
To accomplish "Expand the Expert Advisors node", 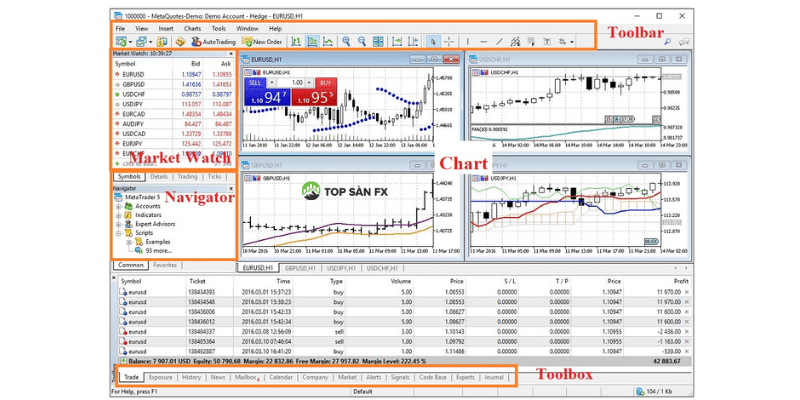I will [119, 224].
